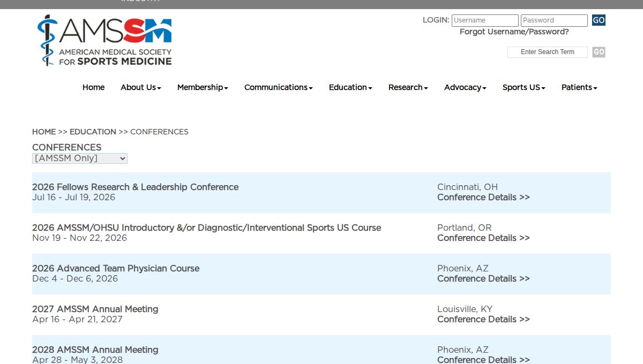
Task: Open 2026 Fellows Research & Leadership Conference
Action: pos(135,187)
